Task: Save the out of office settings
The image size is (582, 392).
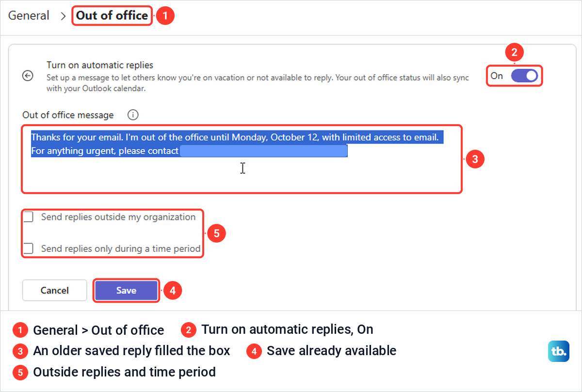Action: 126,291
